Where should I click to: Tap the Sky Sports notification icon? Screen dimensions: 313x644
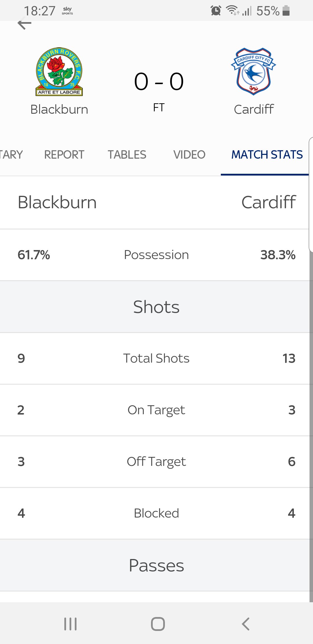(x=67, y=10)
